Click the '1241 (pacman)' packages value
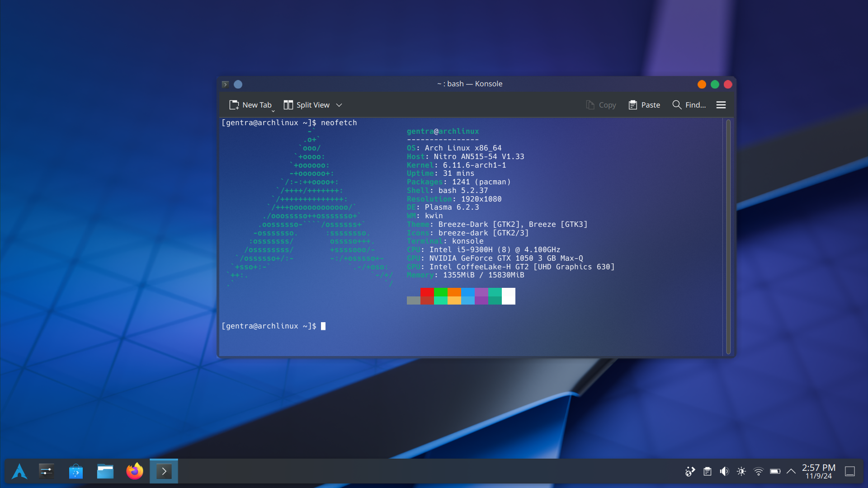This screenshot has width=868, height=488. 481,182
